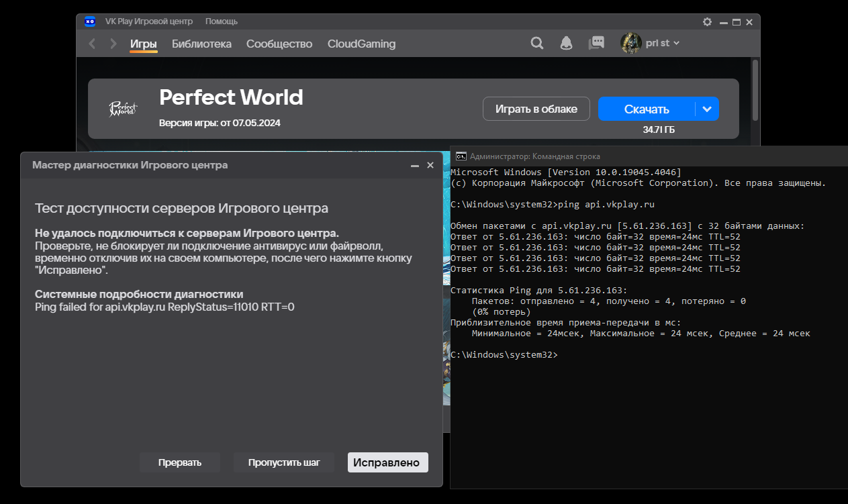Click the user profile avatar
The image size is (848, 504).
point(631,44)
